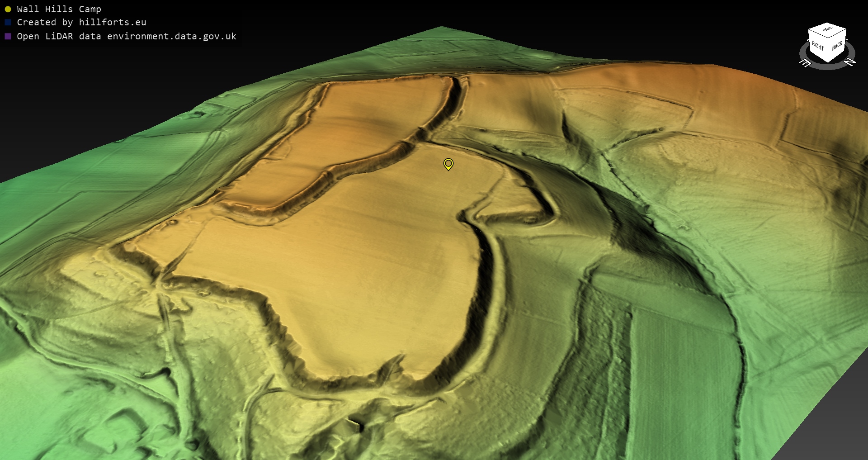Click the E compass letter beside the cube
Image resolution: width=868 pixels, height=460 pixels.
805,63
